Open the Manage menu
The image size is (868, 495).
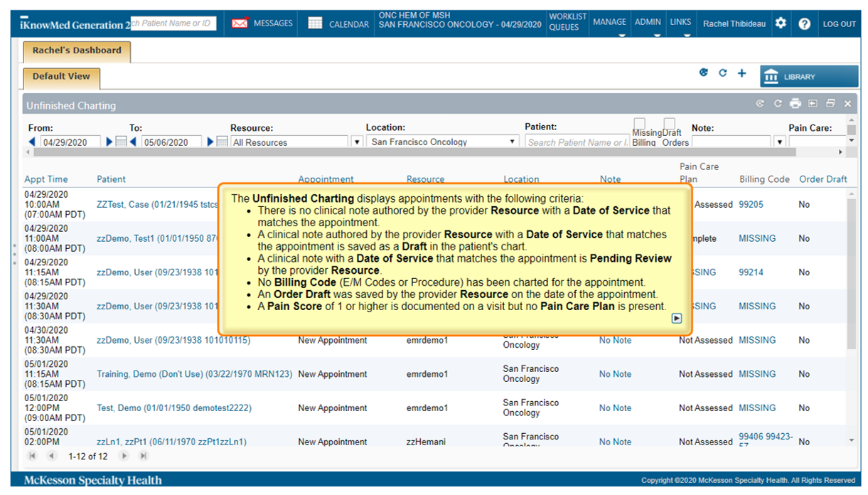point(609,23)
